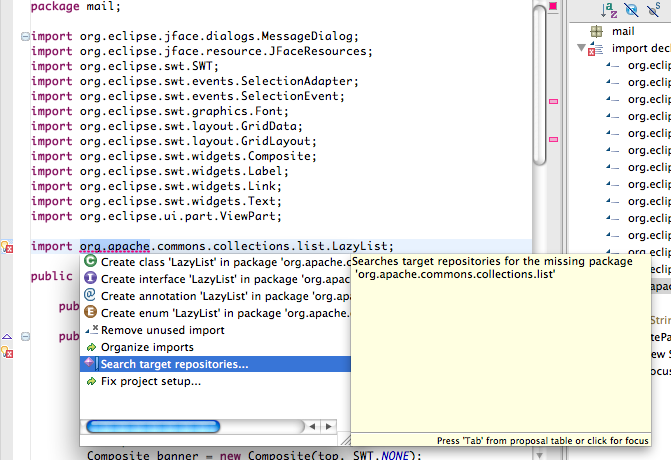Click the override indicator triangle in gutter
The height and width of the screenshot is (460, 671).
[x=7, y=337]
